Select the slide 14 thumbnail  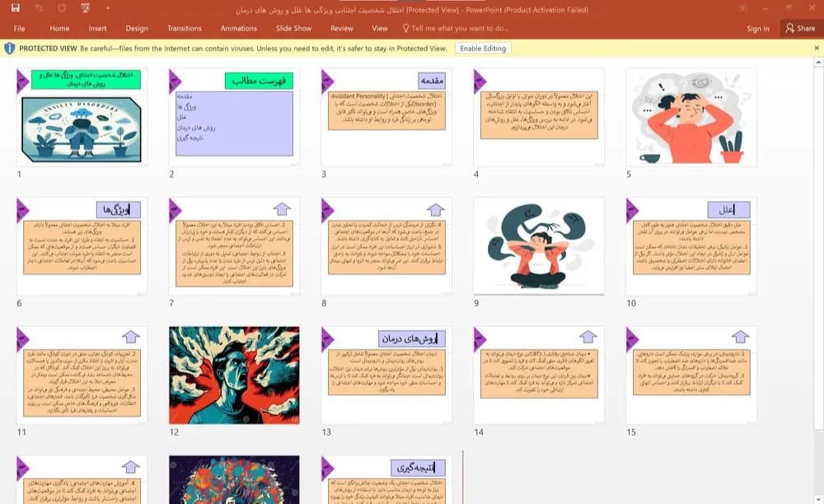click(x=539, y=376)
